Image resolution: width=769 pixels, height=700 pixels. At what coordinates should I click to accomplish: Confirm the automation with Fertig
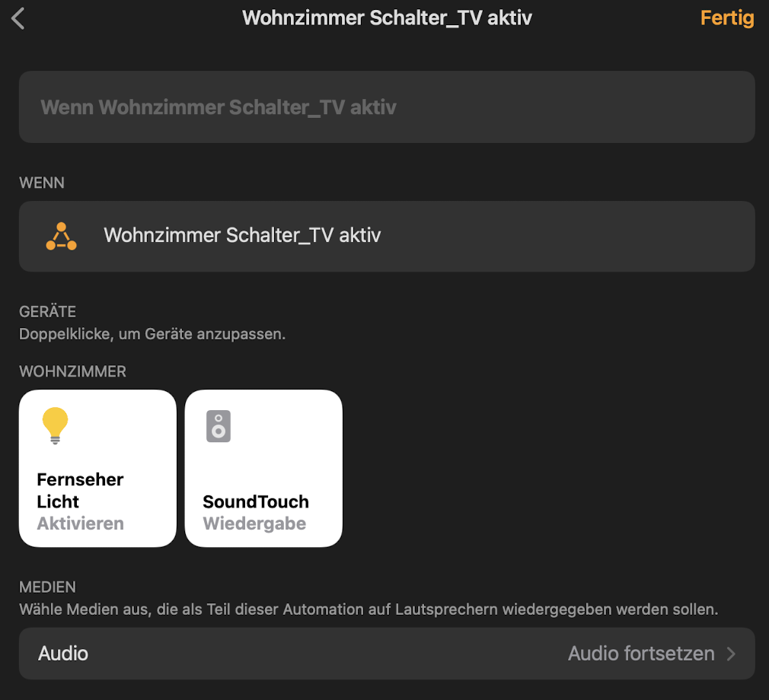[726, 18]
